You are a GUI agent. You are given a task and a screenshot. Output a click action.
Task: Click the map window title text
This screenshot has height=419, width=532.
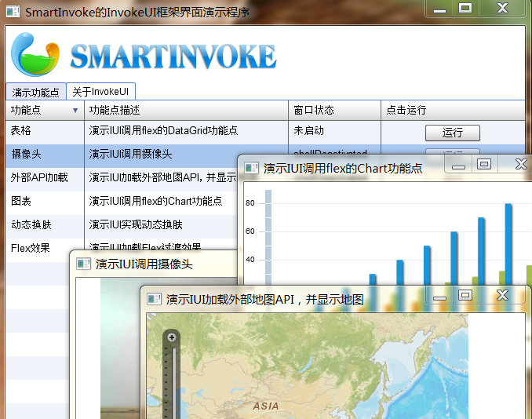click(x=265, y=299)
